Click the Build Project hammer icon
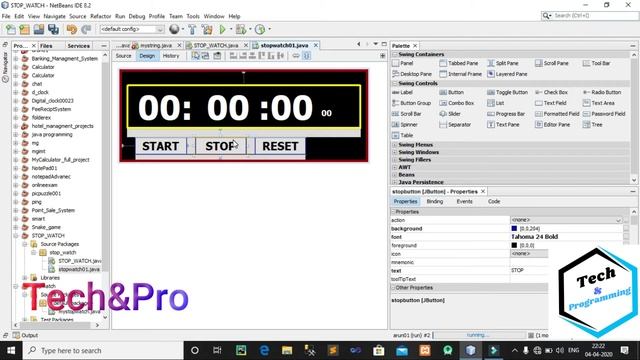640x360 pixels. pos(192,29)
